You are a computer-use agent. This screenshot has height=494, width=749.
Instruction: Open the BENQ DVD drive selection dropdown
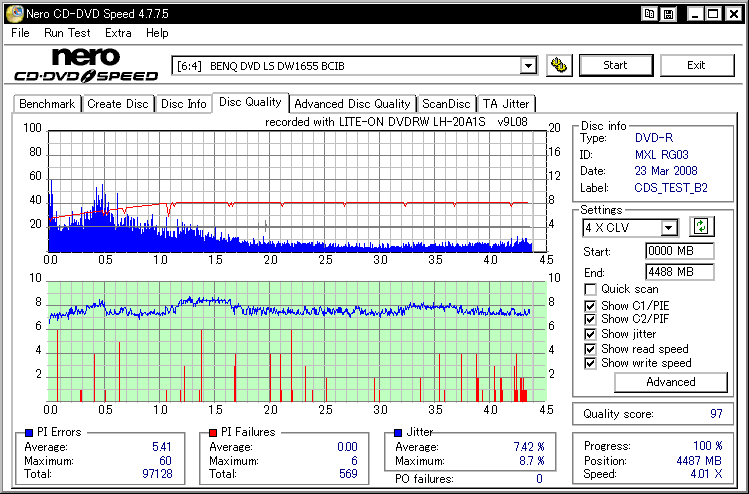click(528, 65)
